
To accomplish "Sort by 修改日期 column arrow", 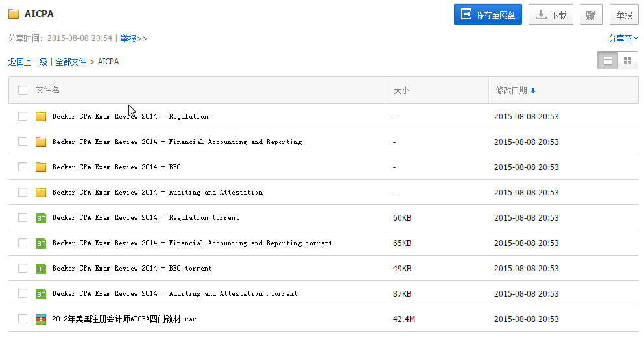I will [532, 91].
